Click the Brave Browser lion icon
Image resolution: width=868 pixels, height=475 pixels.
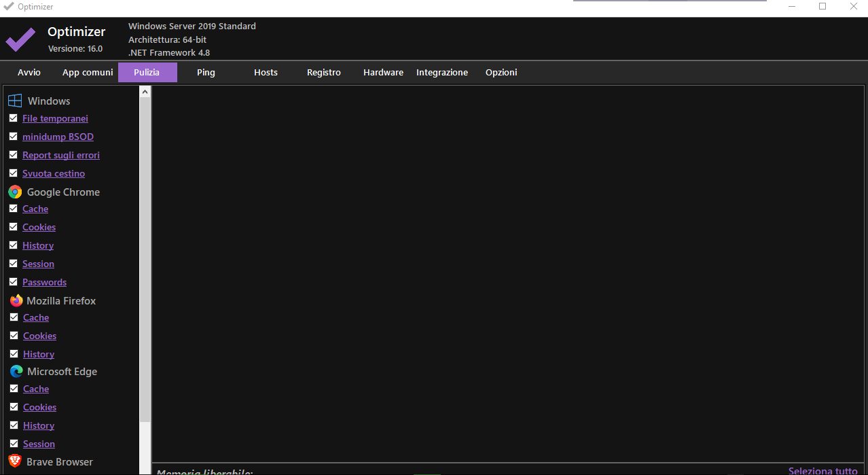[15, 461]
